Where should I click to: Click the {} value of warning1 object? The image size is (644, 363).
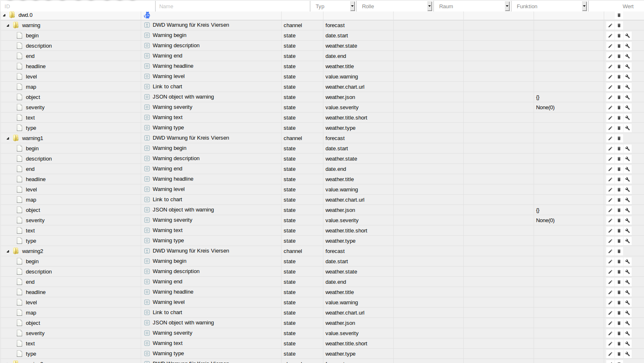538,210
